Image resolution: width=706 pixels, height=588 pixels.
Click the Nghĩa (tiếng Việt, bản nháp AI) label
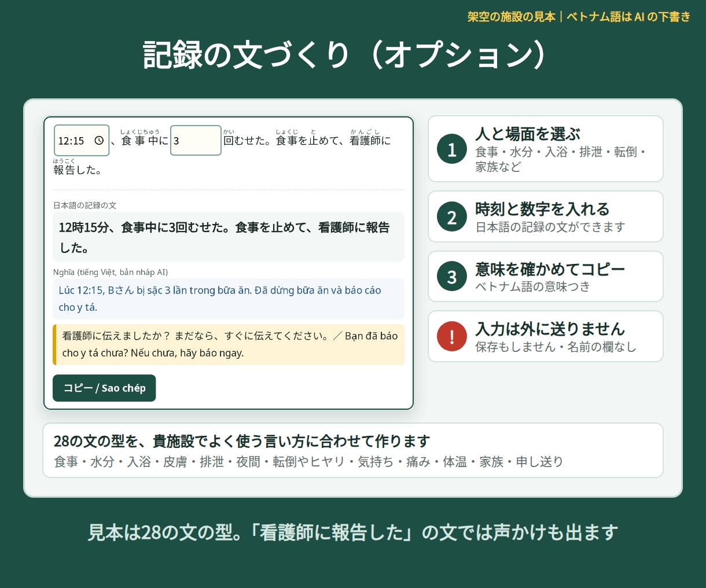click(111, 272)
